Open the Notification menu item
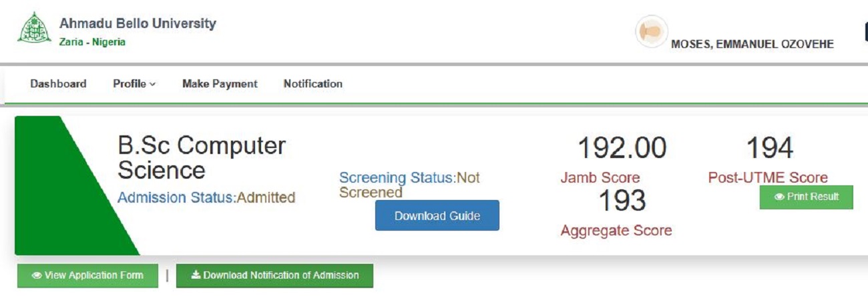This screenshot has width=868, height=296. [x=312, y=84]
